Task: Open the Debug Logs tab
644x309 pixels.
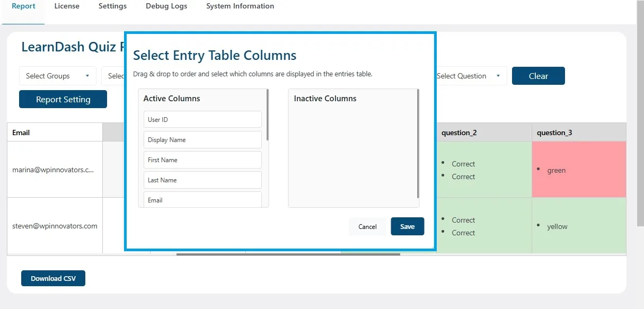Action: tap(166, 6)
